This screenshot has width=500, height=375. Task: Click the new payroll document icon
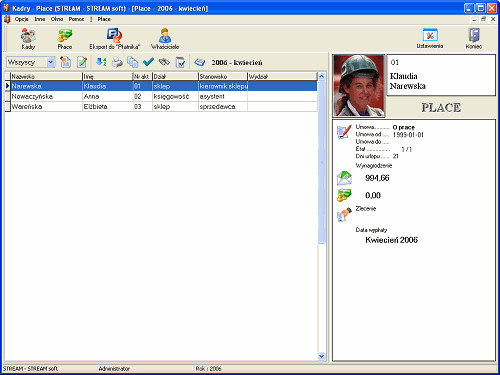coord(65,62)
